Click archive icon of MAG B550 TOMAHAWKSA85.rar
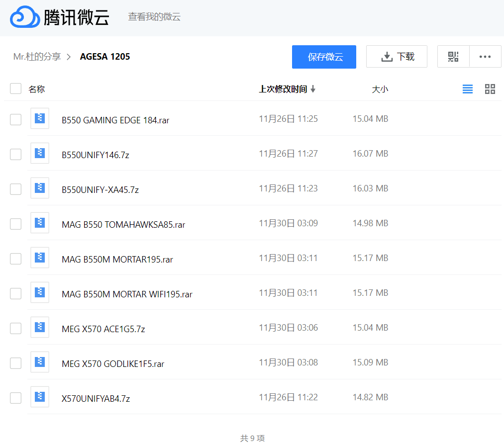The image size is (504, 447). coord(40,223)
